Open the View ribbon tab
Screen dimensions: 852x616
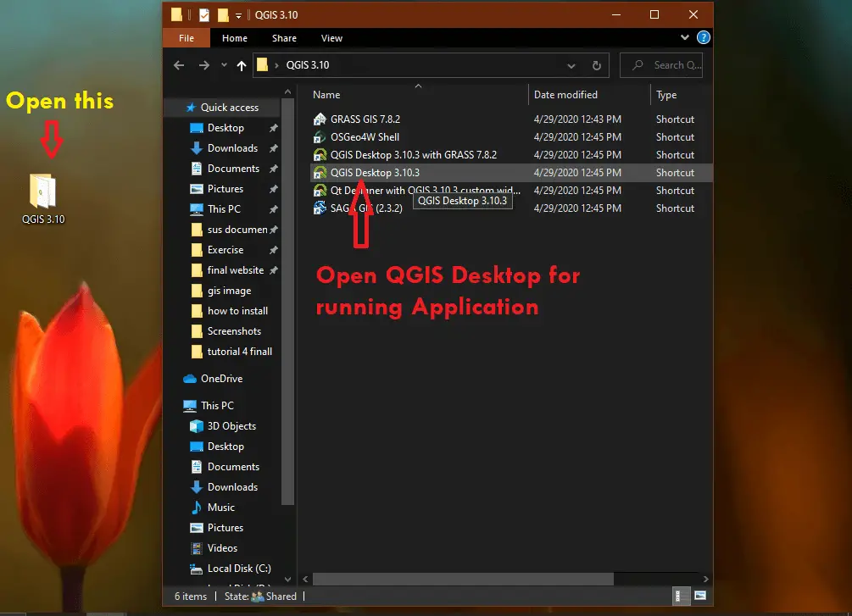(331, 38)
